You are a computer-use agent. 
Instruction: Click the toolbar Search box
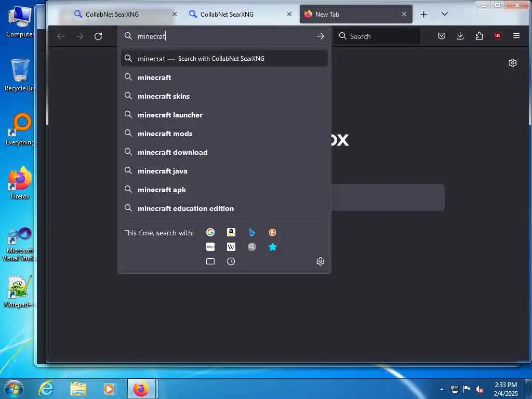pyautogui.click(x=377, y=36)
